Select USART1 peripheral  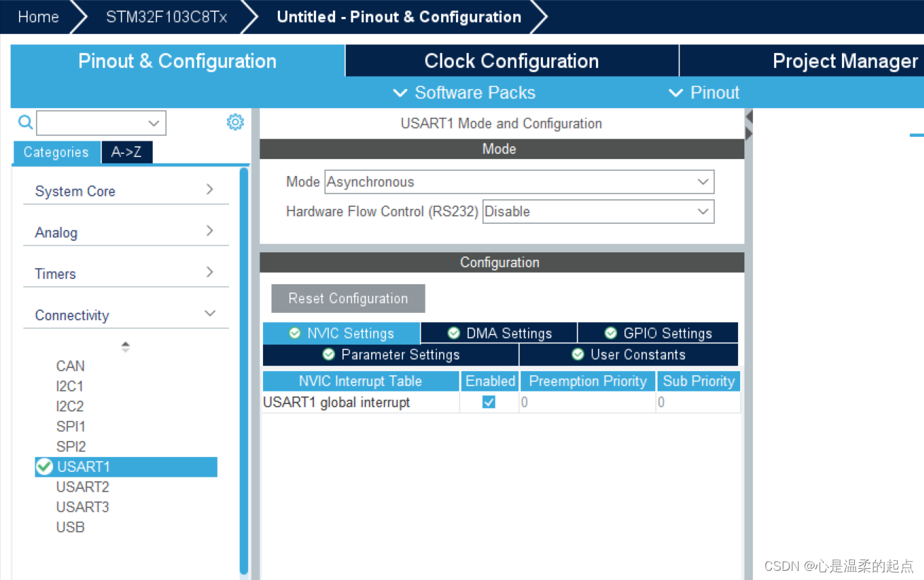pyautogui.click(x=126, y=466)
